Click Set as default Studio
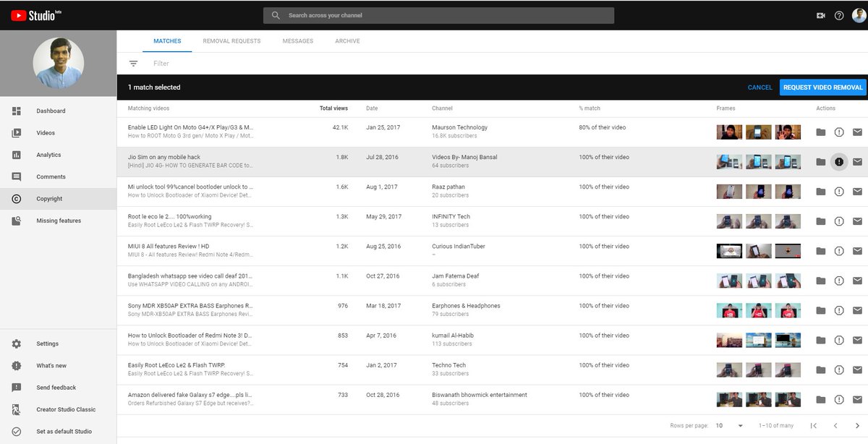Image resolution: width=868 pixels, height=444 pixels. click(58, 432)
